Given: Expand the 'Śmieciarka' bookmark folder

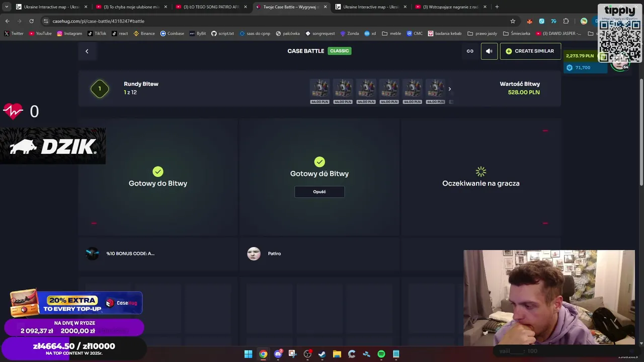Looking at the screenshot, I should (x=516, y=34).
